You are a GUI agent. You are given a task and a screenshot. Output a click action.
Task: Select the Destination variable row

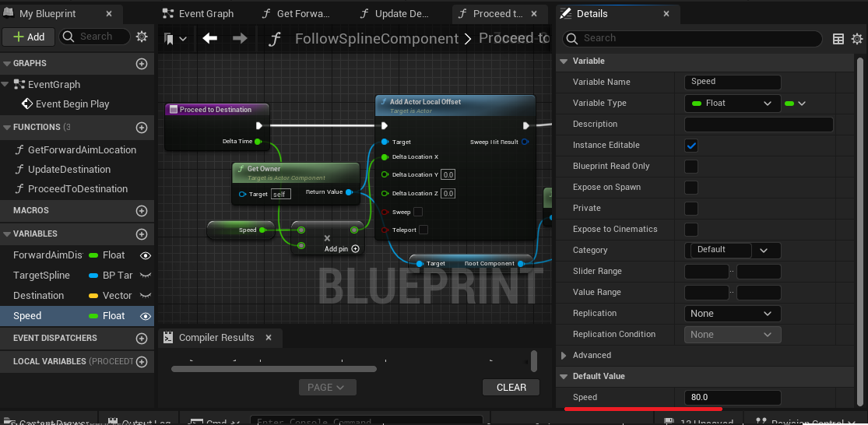coord(77,296)
